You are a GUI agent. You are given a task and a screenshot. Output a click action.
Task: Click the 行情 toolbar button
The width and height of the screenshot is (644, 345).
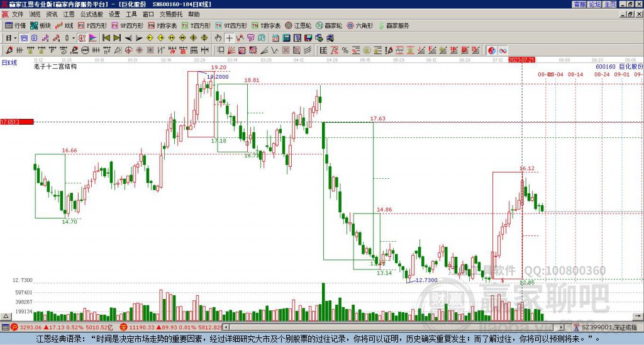(16, 25)
